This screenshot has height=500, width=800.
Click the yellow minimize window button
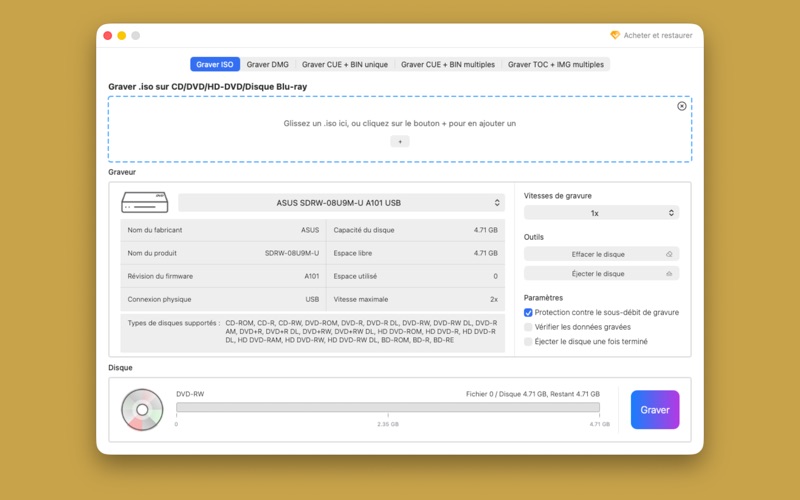point(121,35)
